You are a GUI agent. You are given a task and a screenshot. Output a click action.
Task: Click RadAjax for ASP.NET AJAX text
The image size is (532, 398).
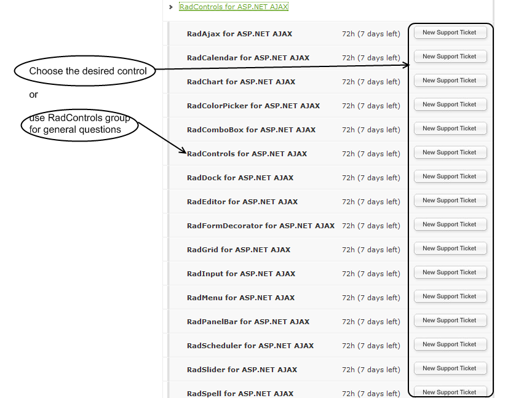(239, 34)
